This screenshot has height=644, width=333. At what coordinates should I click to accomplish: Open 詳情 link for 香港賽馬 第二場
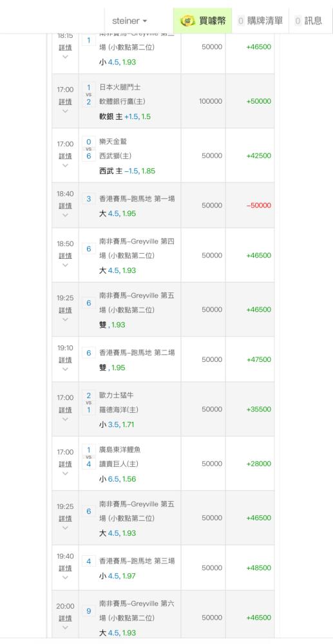65,360
